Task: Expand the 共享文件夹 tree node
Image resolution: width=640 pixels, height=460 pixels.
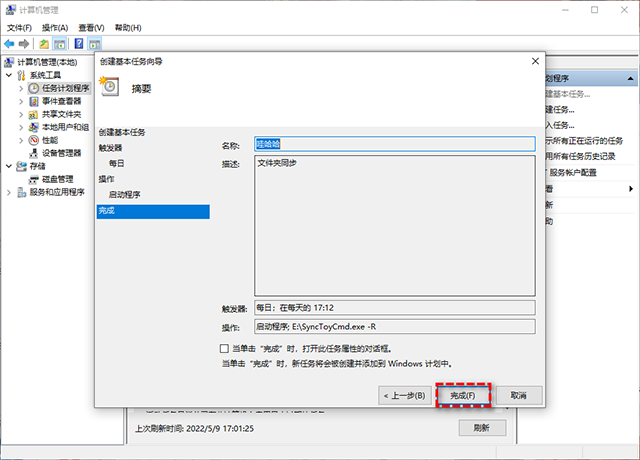Action: [21, 114]
